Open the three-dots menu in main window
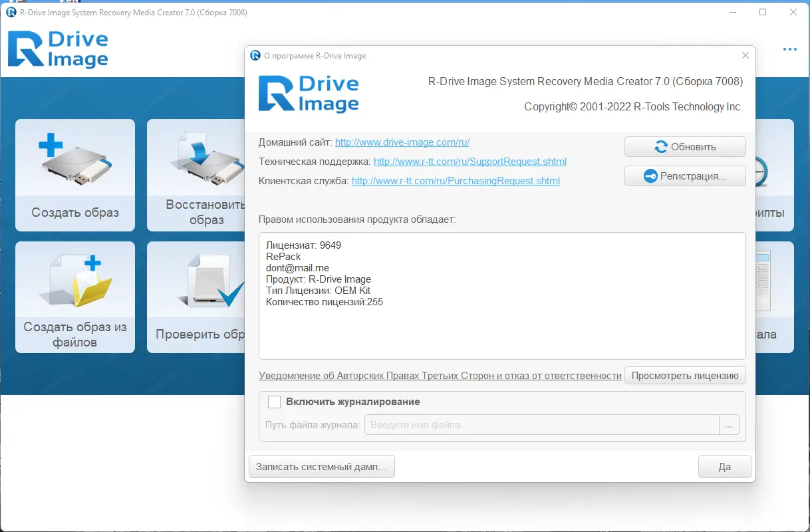Viewport: 810px width, 532px height. (x=789, y=49)
